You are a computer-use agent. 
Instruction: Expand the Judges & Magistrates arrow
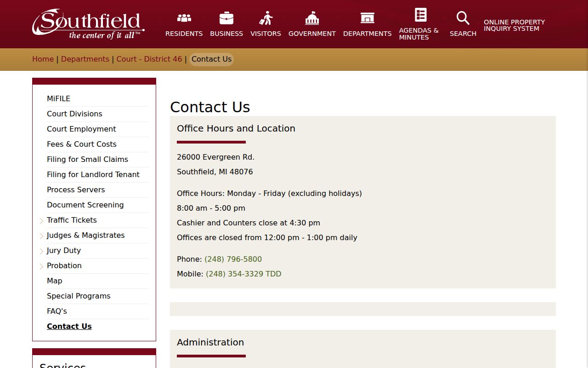click(41, 236)
